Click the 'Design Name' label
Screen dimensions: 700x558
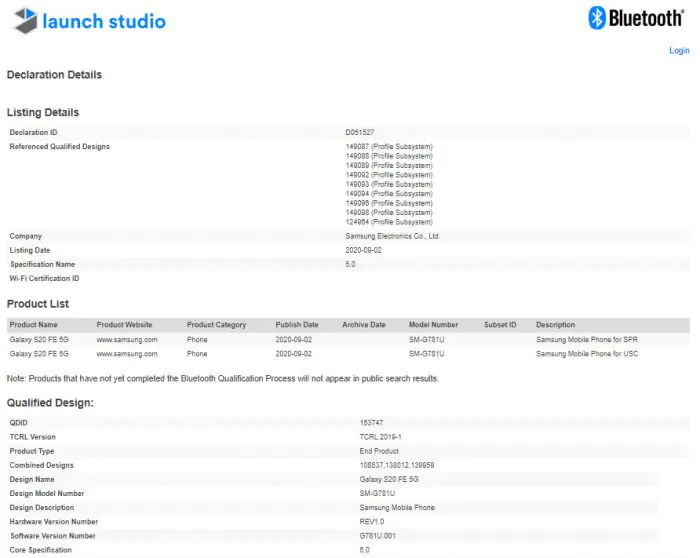(32, 479)
